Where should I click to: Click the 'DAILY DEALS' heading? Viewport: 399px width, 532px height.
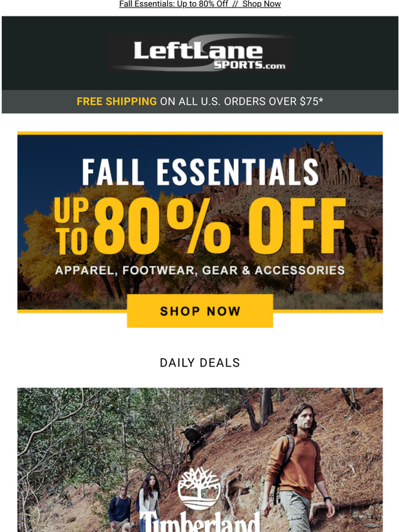point(199,363)
